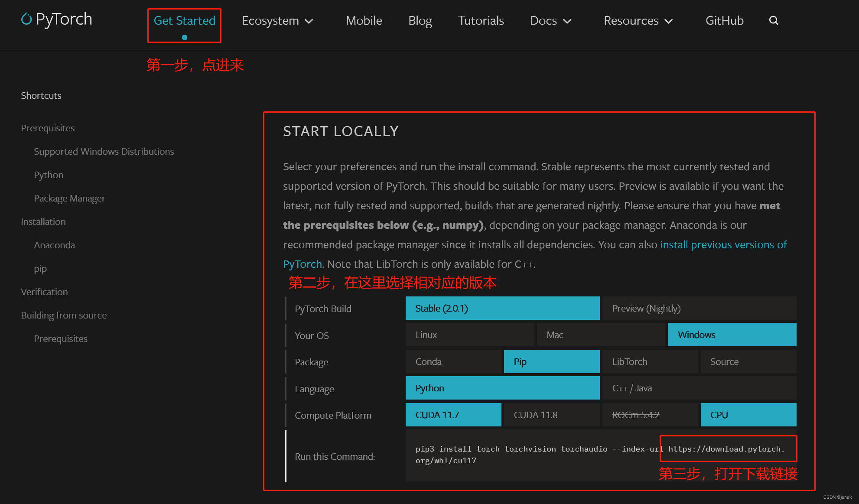The image size is (859, 504).
Task: Select Conda package option
Action: [x=453, y=362]
